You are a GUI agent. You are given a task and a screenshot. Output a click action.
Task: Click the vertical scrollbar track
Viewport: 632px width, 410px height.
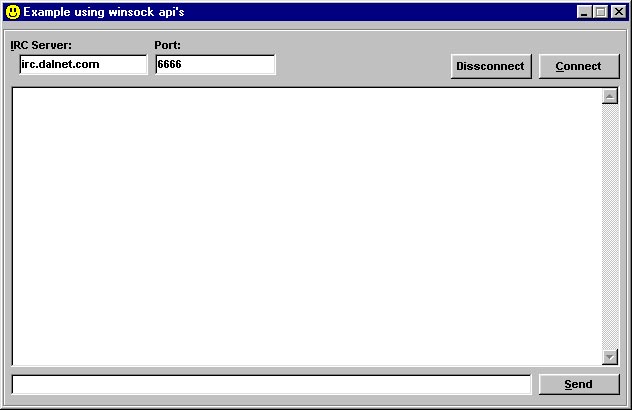[610, 226]
